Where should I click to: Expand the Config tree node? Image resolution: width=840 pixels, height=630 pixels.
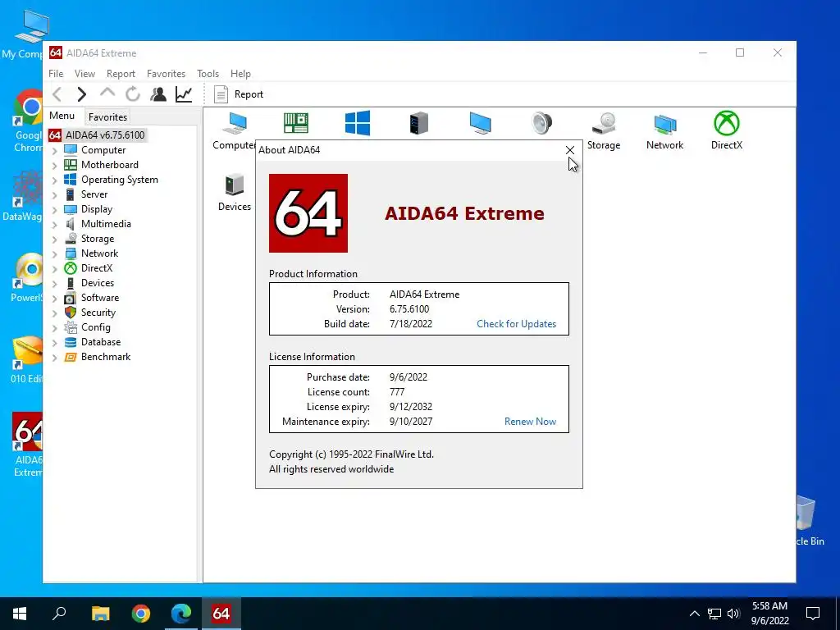tap(54, 328)
